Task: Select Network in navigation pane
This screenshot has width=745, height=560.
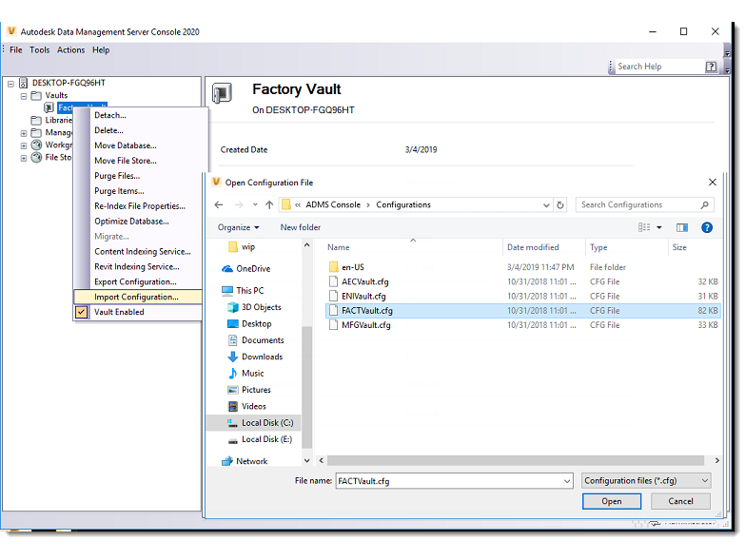Action: [x=245, y=461]
